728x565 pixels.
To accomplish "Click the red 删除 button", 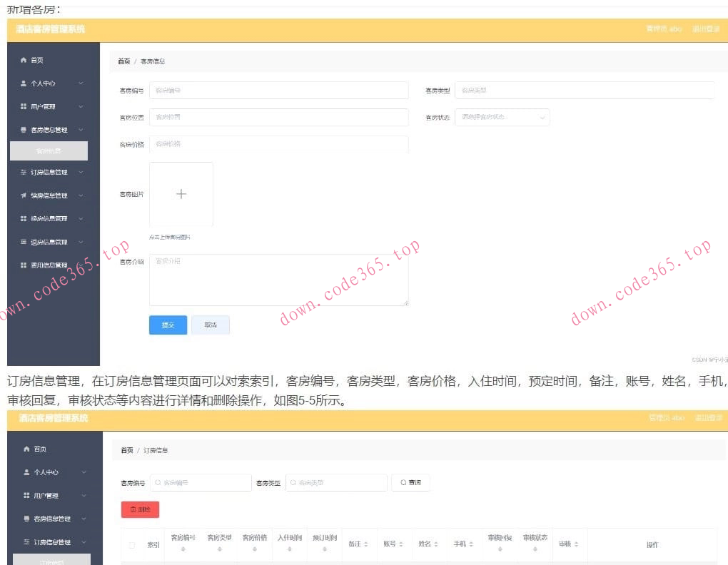I will pyautogui.click(x=140, y=509).
